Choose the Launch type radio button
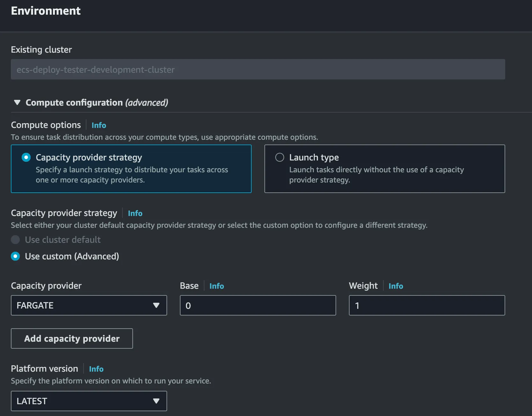 [x=279, y=157]
